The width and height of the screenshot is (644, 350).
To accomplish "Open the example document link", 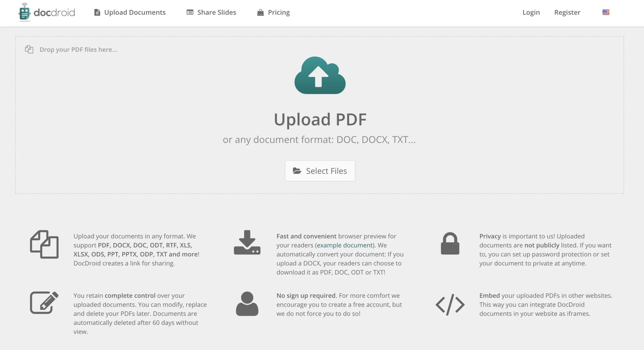I will click(344, 245).
